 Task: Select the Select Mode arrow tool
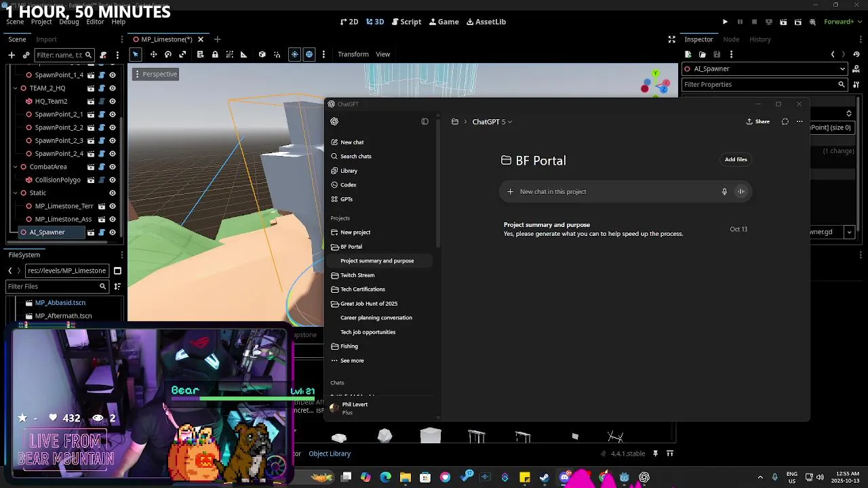(135, 54)
